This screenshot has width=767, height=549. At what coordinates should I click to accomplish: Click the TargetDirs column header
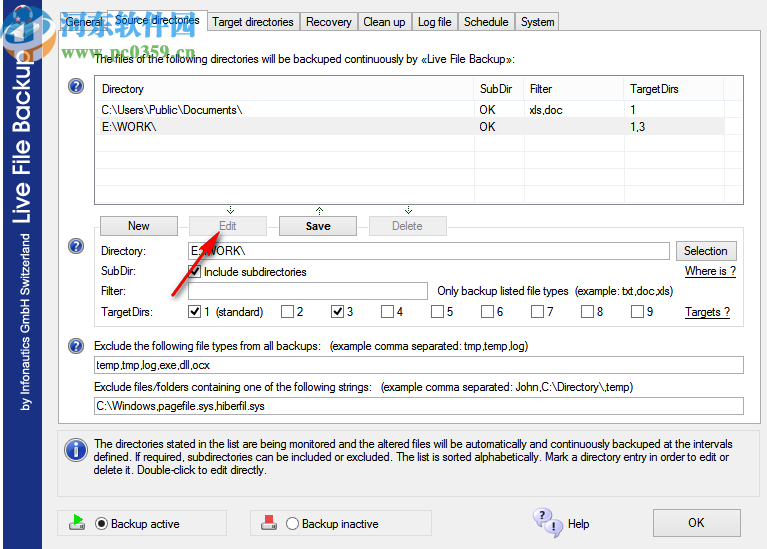674,89
